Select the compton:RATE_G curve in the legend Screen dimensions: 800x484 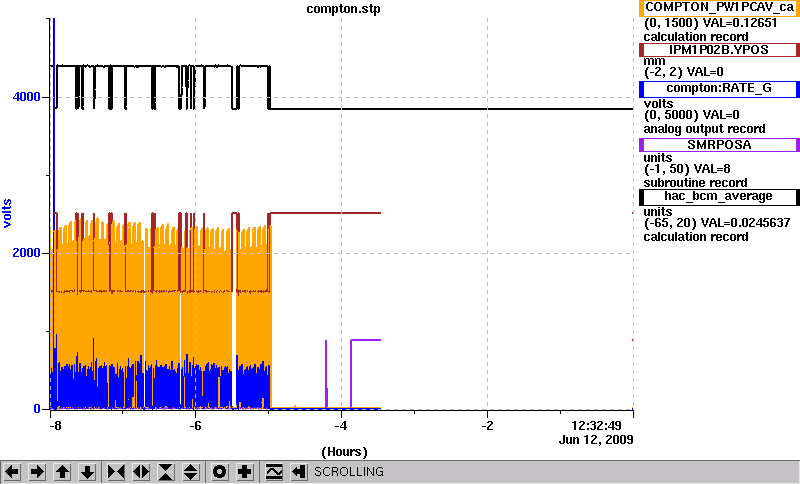click(x=719, y=89)
